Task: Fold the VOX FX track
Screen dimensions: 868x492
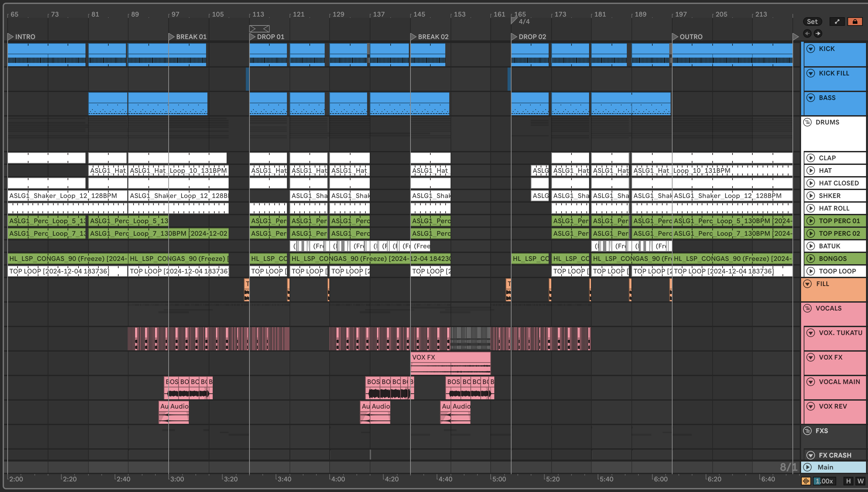Action: pos(810,357)
